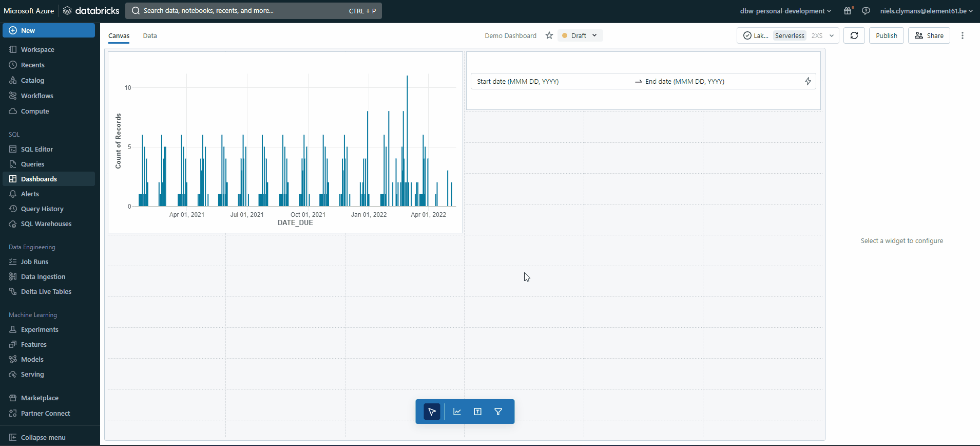The width and height of the screenshot is (980, 446).
Task: Switch to the Data tab
Action: click(150, 35)
